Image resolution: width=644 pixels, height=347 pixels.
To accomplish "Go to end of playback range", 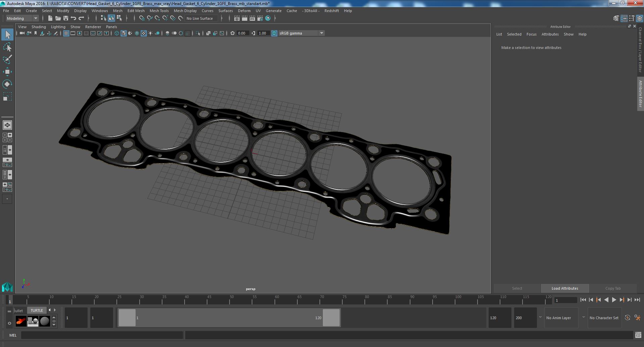I will tap(637, 300).
